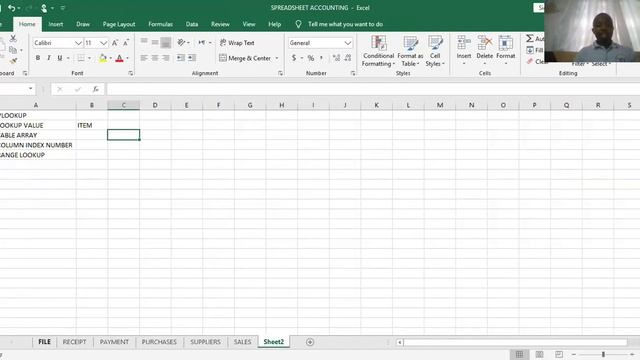Select Middle Align icon
This screenshot has width=640, height=360.
click(155, 42)
